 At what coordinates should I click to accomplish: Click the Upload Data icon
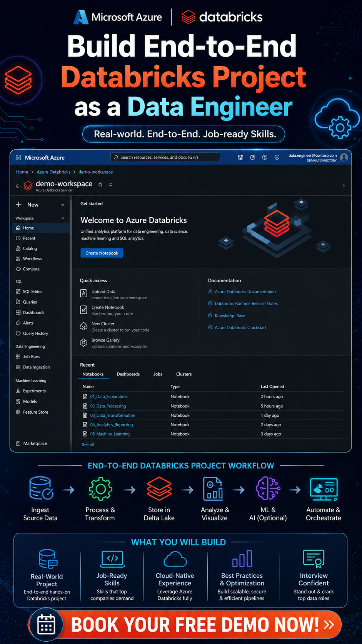83,293
